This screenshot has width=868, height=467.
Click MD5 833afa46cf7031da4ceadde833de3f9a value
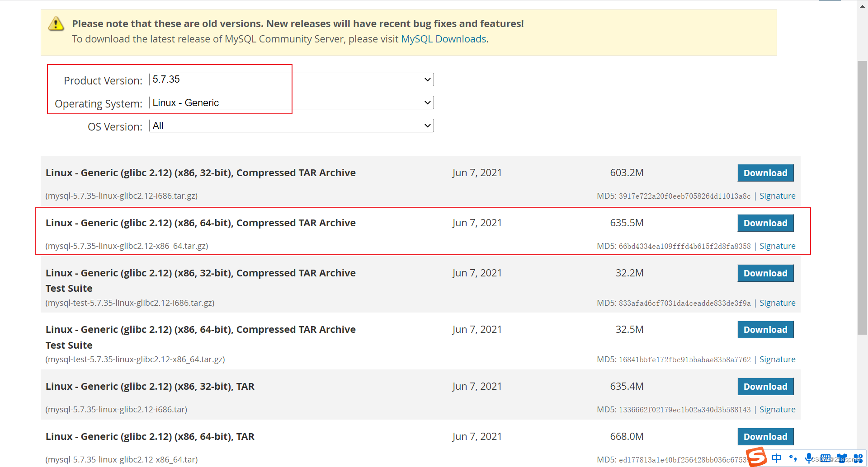click(x=684, y=303)
